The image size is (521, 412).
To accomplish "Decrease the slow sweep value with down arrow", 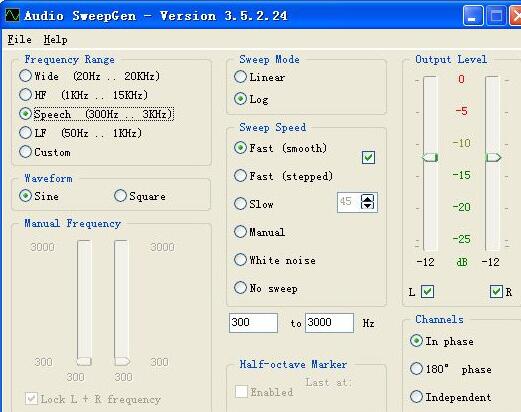I will 368,206.
